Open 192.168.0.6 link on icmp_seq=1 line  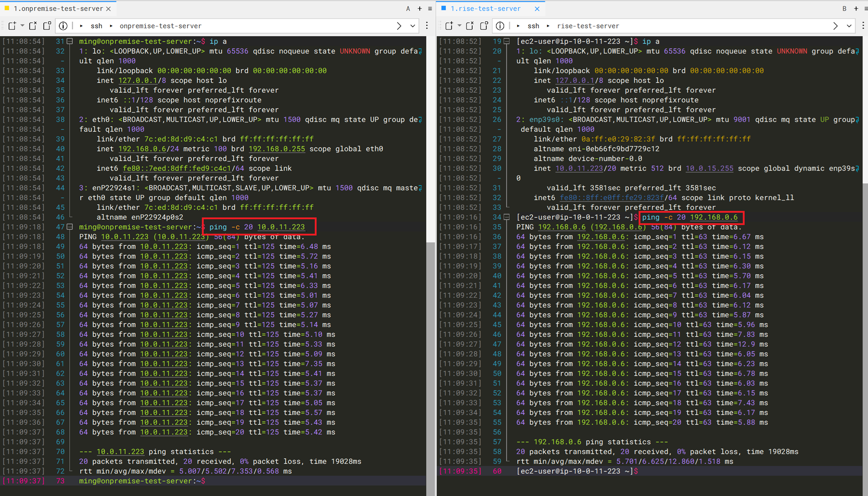[x=601, y=236]
